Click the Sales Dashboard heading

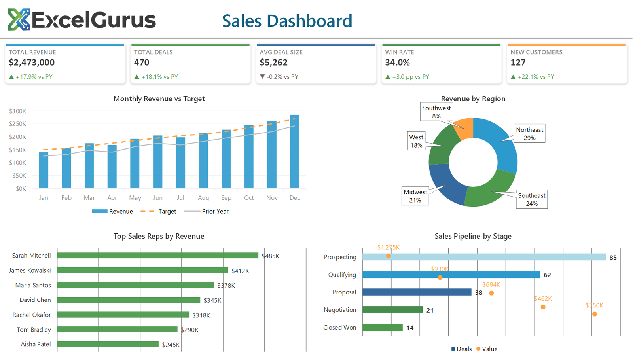pyautogui.click(x=287, y=21)
